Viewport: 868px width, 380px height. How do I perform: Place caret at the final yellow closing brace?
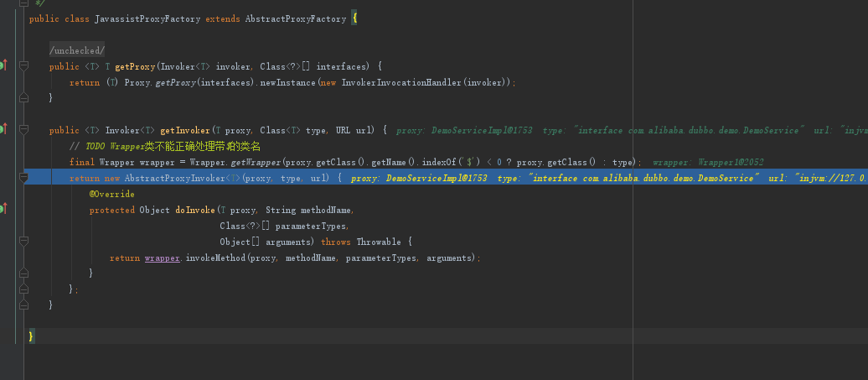32,336
